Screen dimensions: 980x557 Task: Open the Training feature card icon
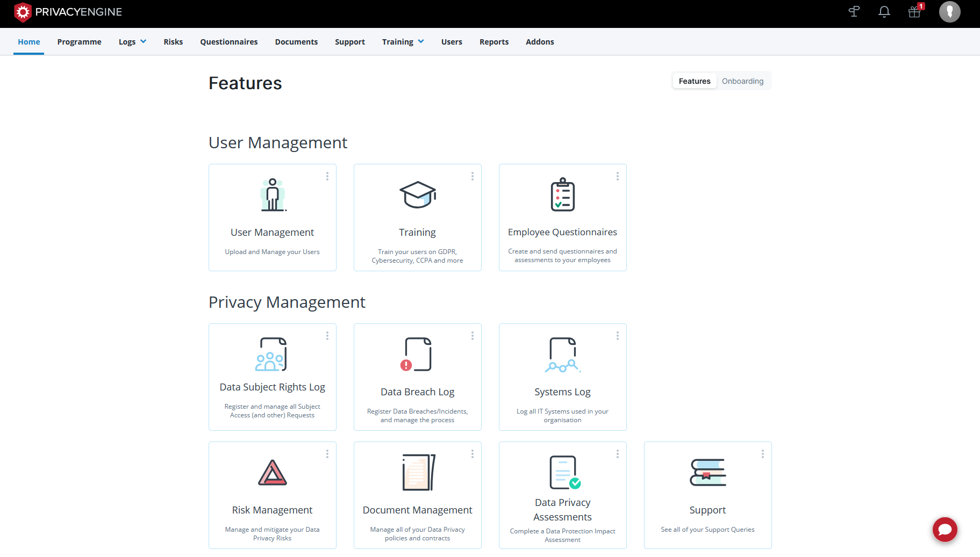pyautogui.click(x=417, y=195)
